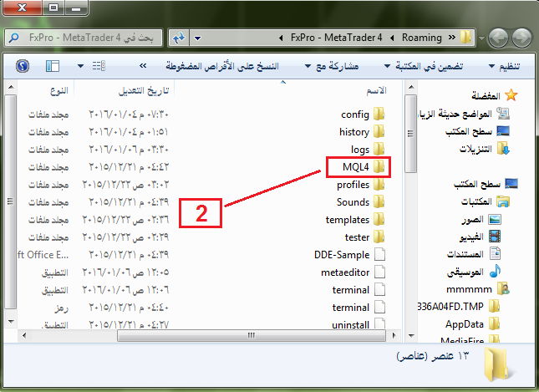Select the tester folder icon
The image size is (539, 392).
pyautogui.click(x=379, y=237)
